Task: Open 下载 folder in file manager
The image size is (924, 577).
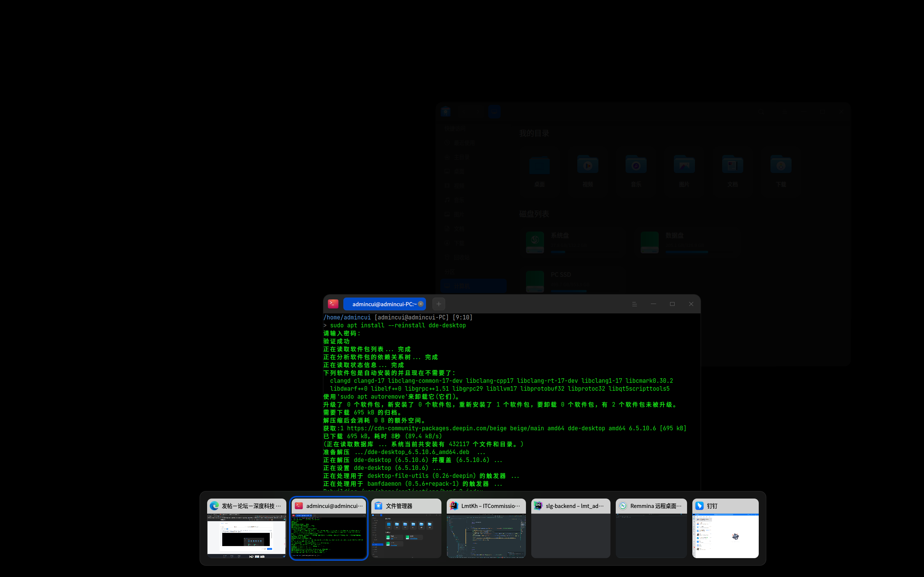Action: (781, 171)
